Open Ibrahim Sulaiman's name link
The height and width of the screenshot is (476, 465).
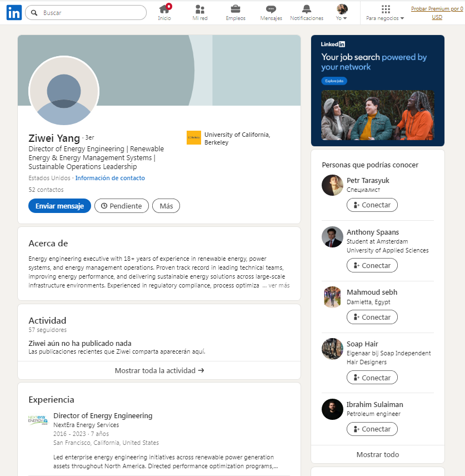pos(375,404)
